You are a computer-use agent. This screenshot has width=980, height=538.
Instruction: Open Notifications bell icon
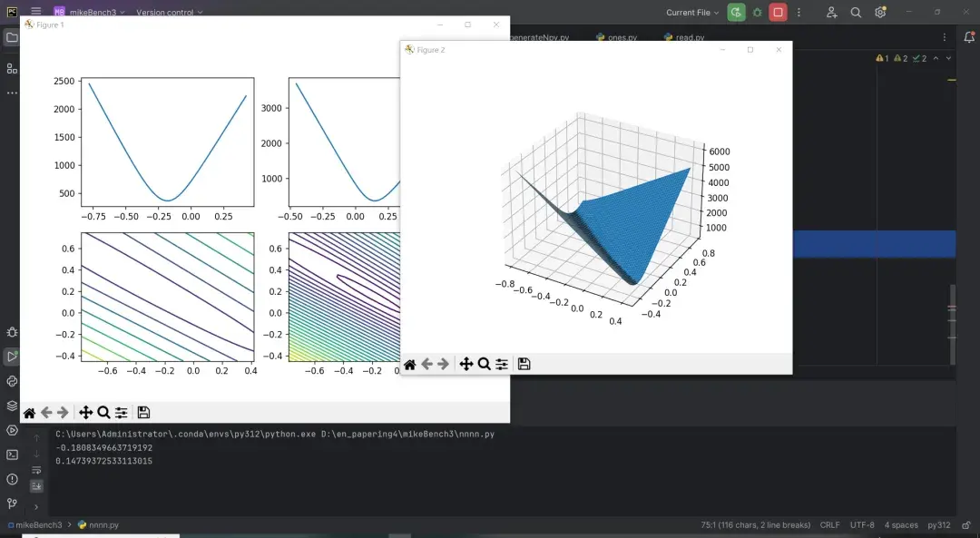point(968,37)
